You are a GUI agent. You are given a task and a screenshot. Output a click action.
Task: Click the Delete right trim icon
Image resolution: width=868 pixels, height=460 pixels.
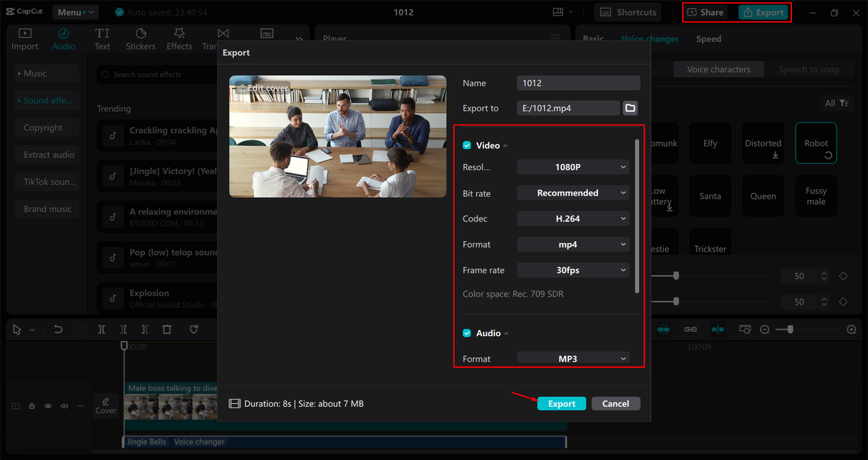[145, 330]
